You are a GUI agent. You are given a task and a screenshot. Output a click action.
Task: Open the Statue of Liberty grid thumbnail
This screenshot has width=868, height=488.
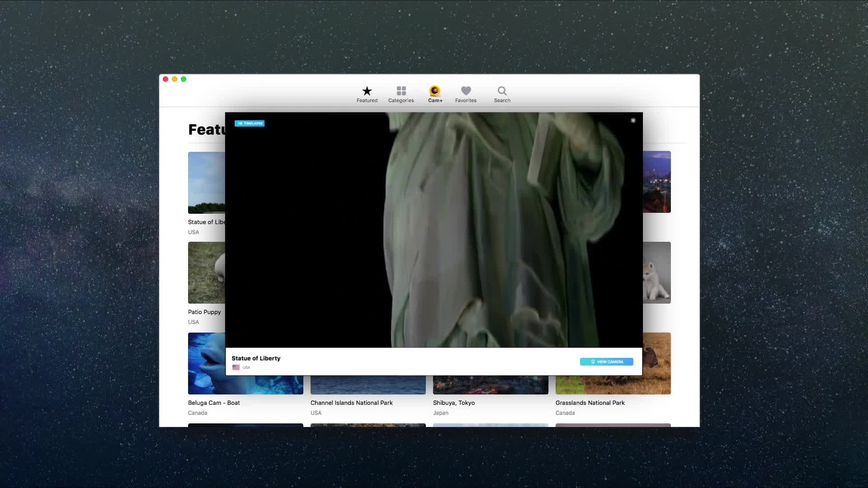(x=206, y=183)
